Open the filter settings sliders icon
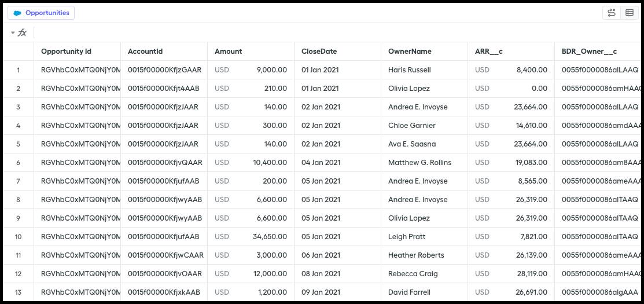Image resolution: width=644 pixels, height=304 pixels. 612,13
